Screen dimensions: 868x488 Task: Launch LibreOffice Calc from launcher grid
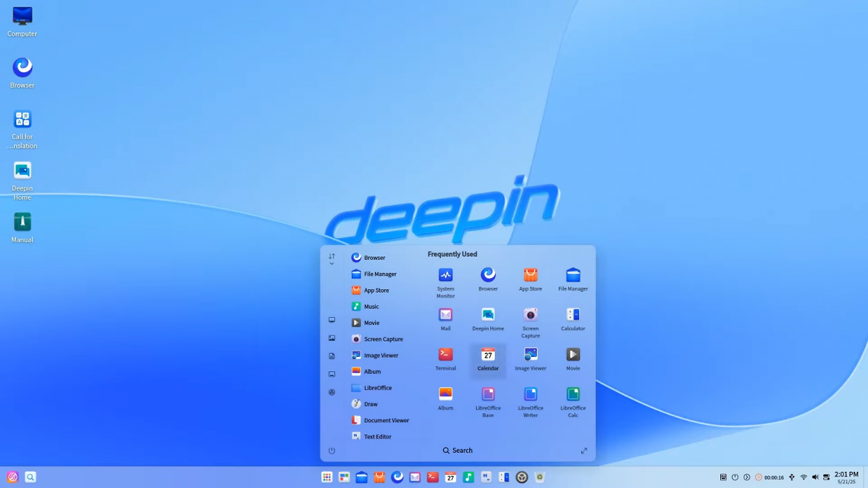[x=573, y=402]
